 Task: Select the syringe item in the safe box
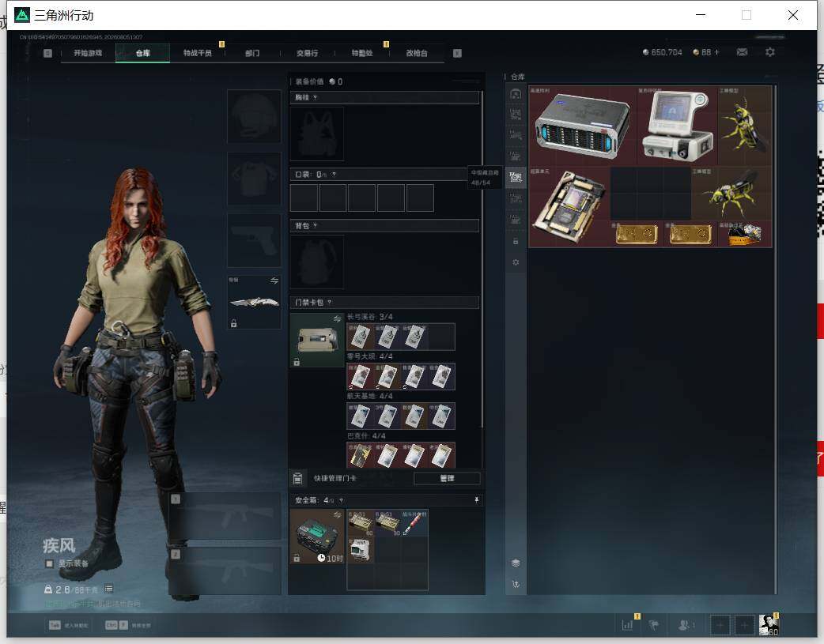(x=414, y=523)
